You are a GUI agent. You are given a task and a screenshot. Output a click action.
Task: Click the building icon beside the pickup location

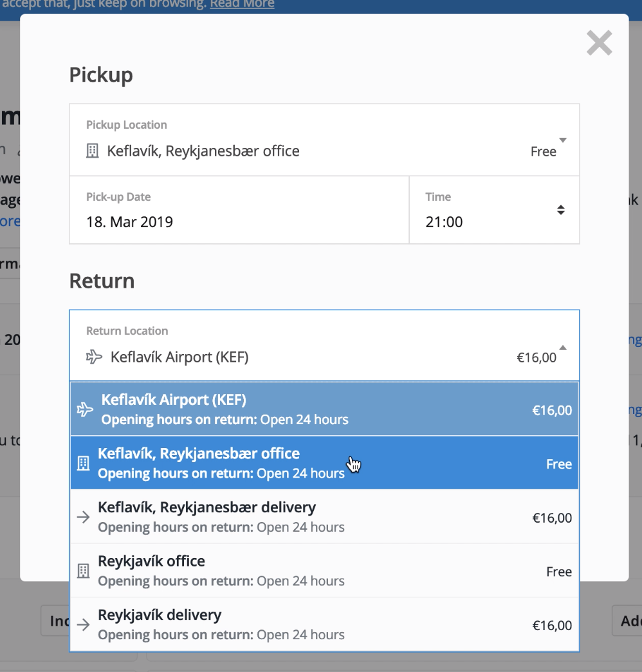[x=92, y=151]
